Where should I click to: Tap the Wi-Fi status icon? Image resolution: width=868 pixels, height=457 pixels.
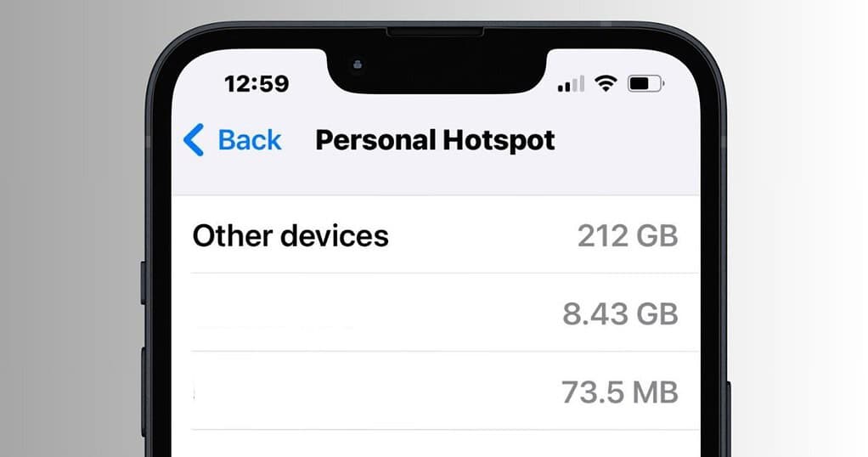click(x=606, y=83)
